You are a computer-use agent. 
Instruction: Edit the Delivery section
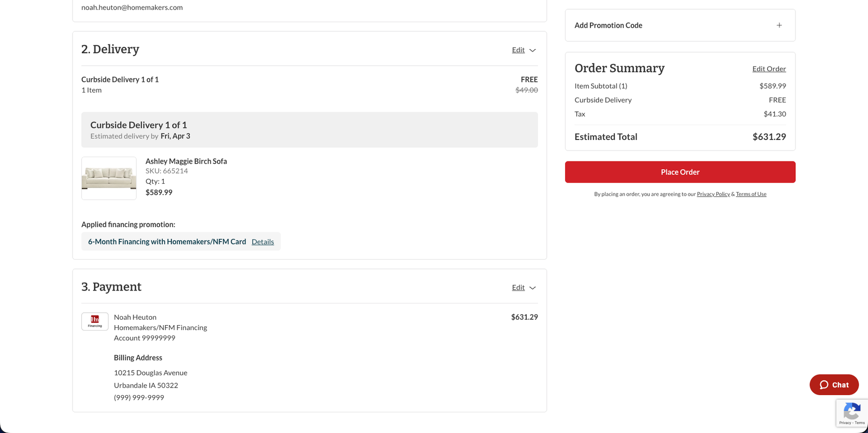tap(518, 50)
